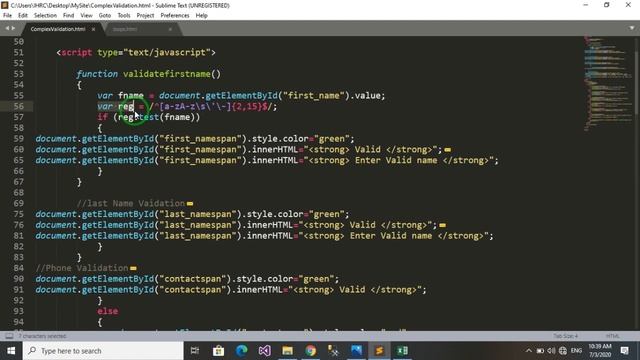The width and height of the screenshot is (640, 360).
Task: Open the volume tray icon
Action: [551, 351]
